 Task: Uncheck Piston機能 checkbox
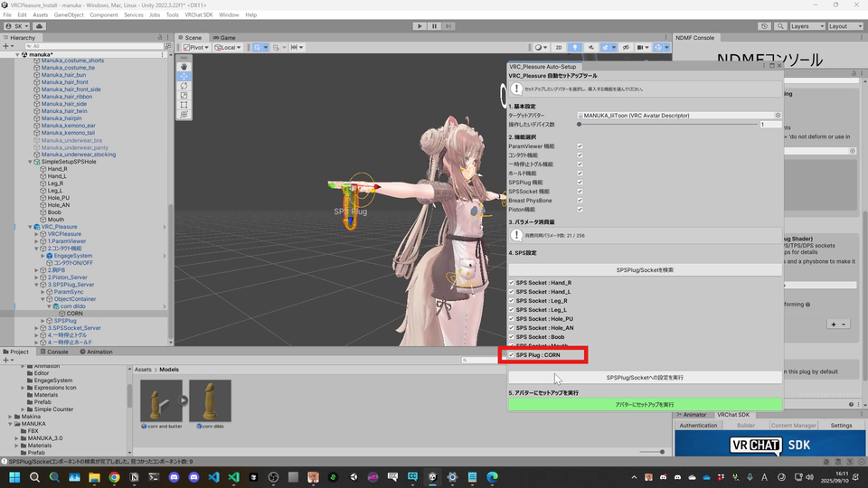[x=580, y=210]
